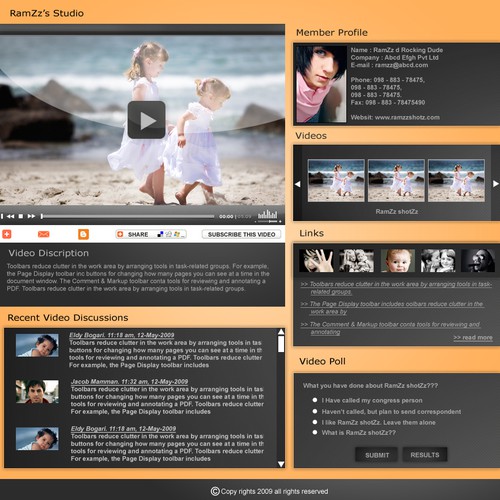This screenshot has height=500, width=500.
Task: Click the discussions scrollbar thumb
Action: tap(281, 344)
